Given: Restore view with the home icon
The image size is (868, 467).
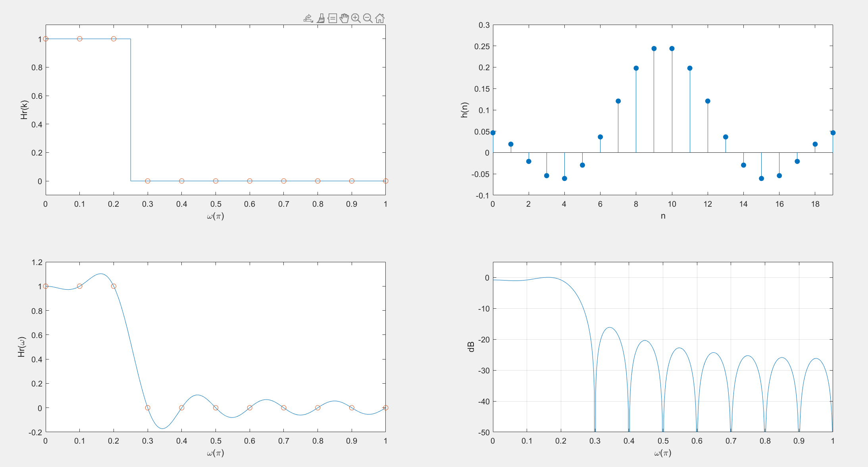Looking at the screenshot, I should point(380,18).
